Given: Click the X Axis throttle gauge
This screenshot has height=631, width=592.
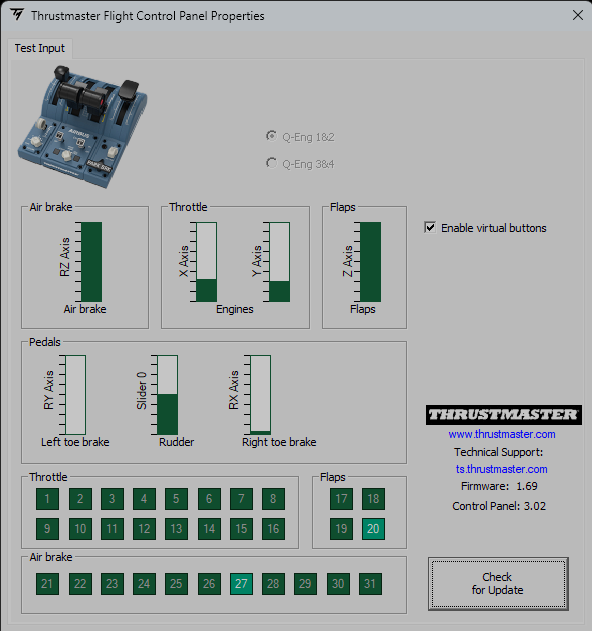Looking at the screenshot, I should click(206, 262).
